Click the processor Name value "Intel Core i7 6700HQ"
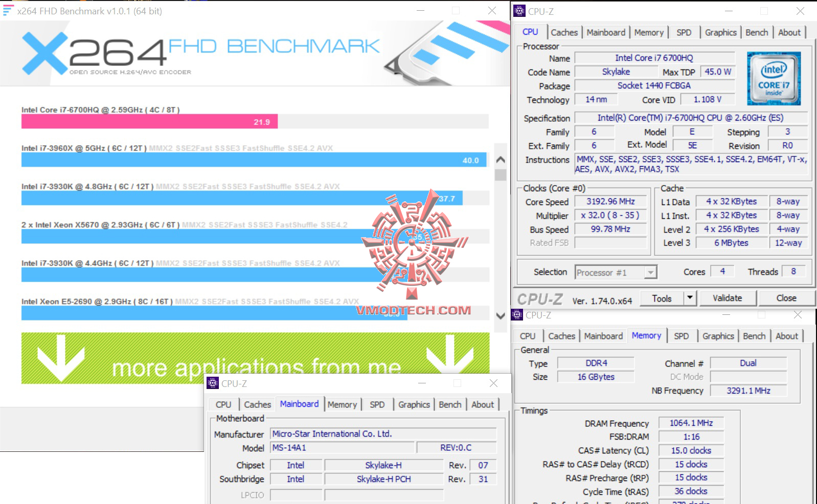This screenshot has width=817, height=504. [654, 58]
